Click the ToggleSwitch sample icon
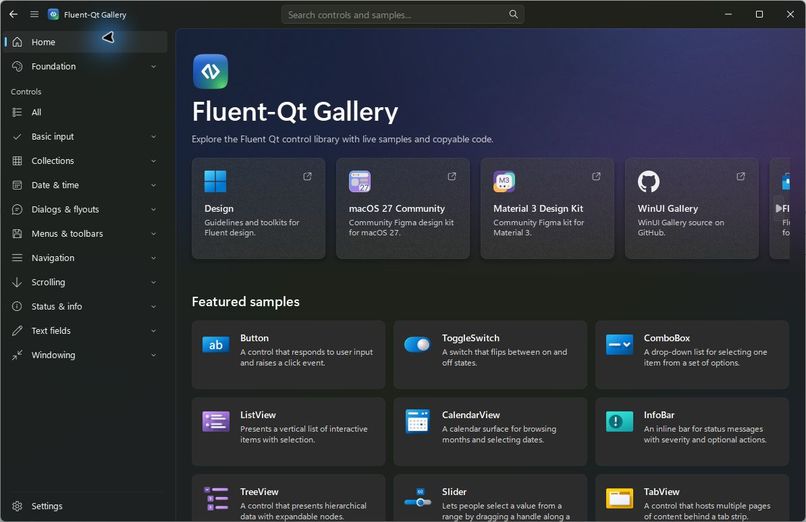 point(417,344)
